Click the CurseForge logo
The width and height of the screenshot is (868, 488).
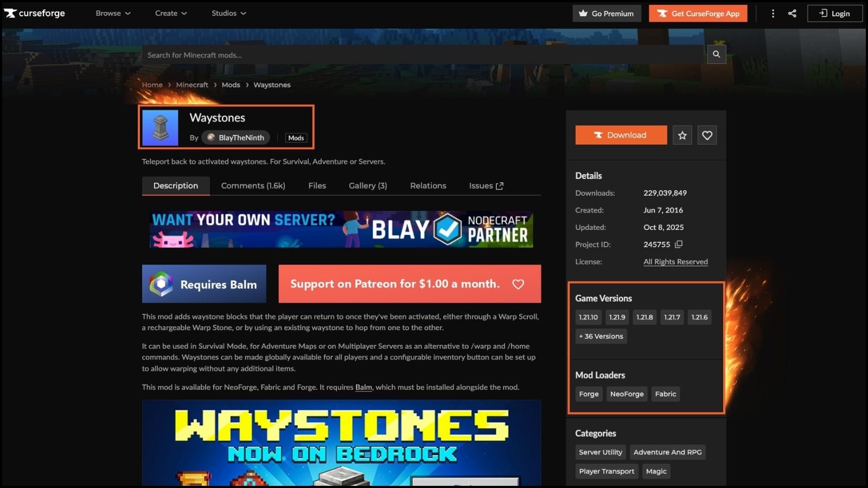[35, 13]
